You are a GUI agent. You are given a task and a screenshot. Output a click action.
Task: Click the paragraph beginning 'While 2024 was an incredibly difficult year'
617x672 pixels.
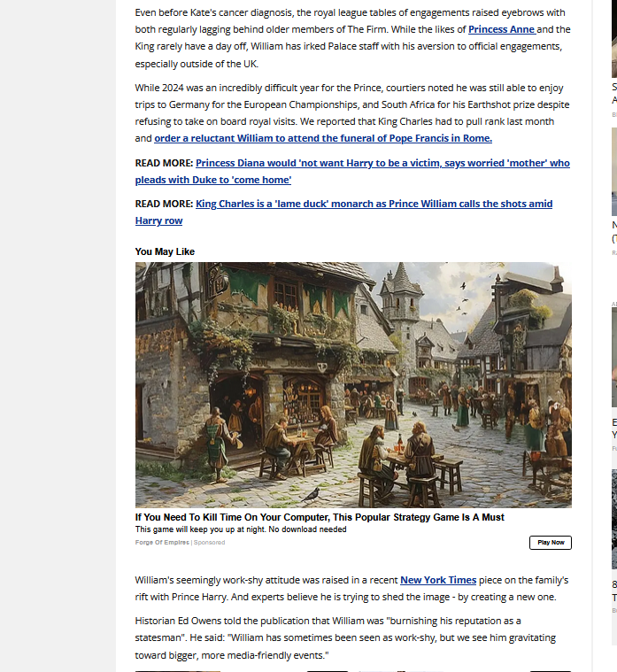[352, 113]
